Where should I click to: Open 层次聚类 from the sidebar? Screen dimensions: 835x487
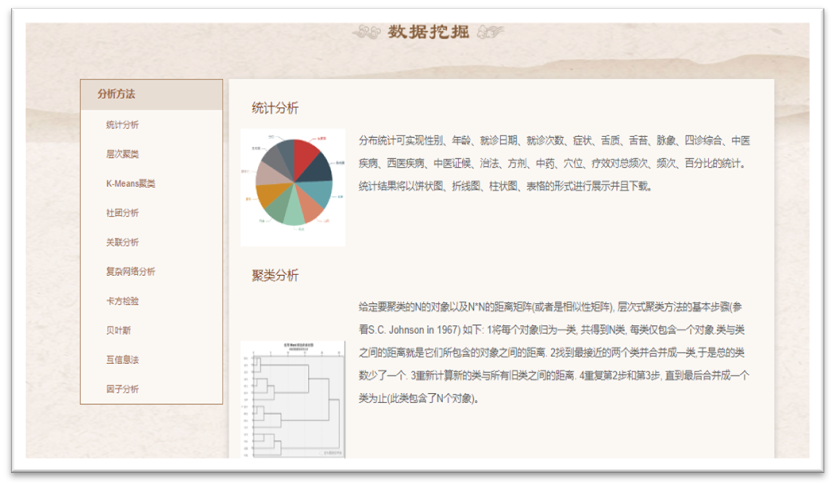point(122,154)
